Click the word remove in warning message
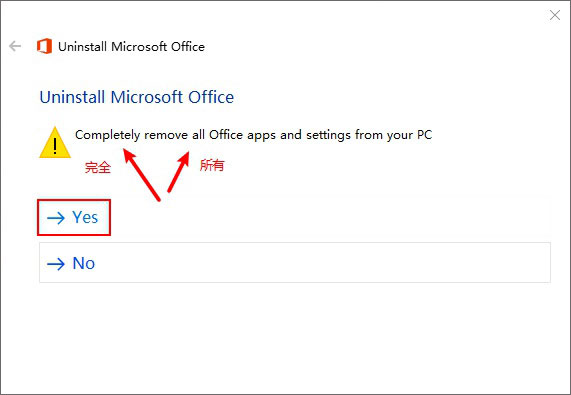The width and height of the screenshot is (571, 395). 166,135
